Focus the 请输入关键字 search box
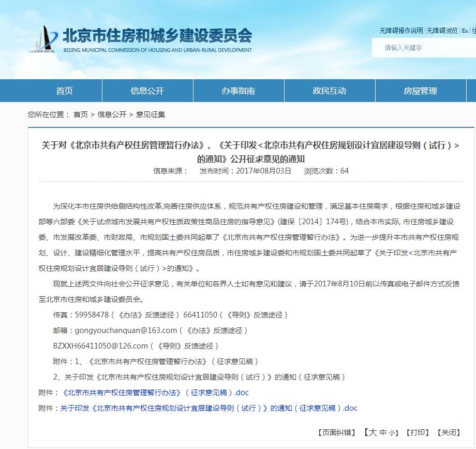476x449 pixels. coord(427,48)
